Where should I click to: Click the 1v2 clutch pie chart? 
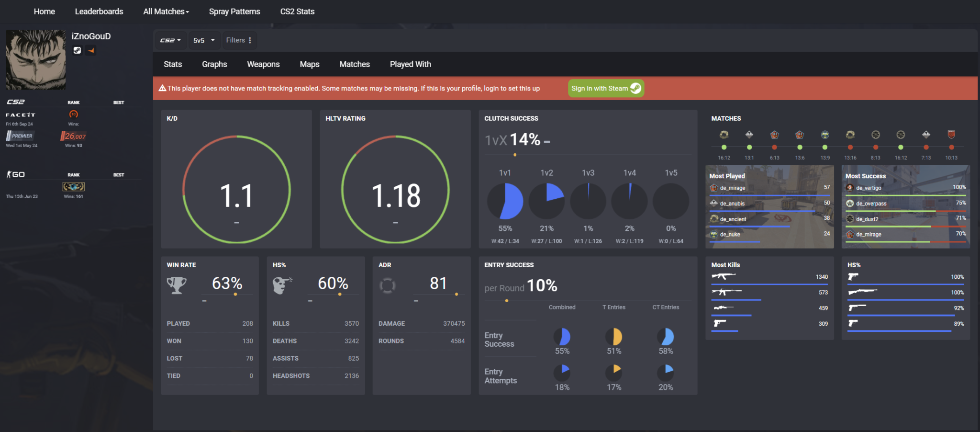[x=546, y=201]
